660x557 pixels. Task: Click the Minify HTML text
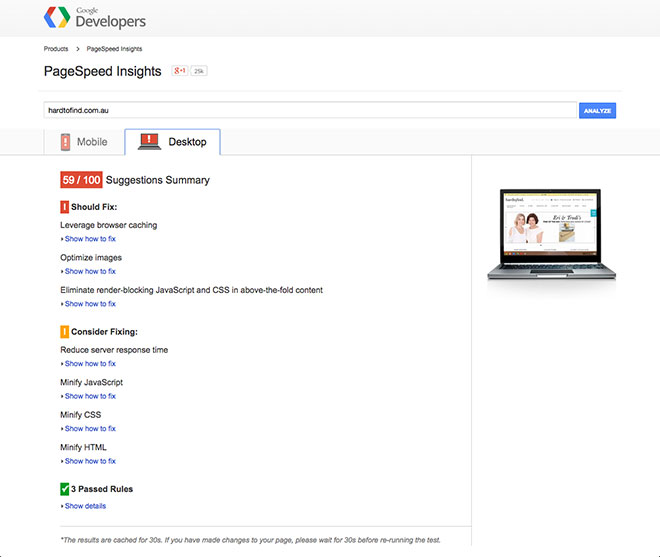83,447
